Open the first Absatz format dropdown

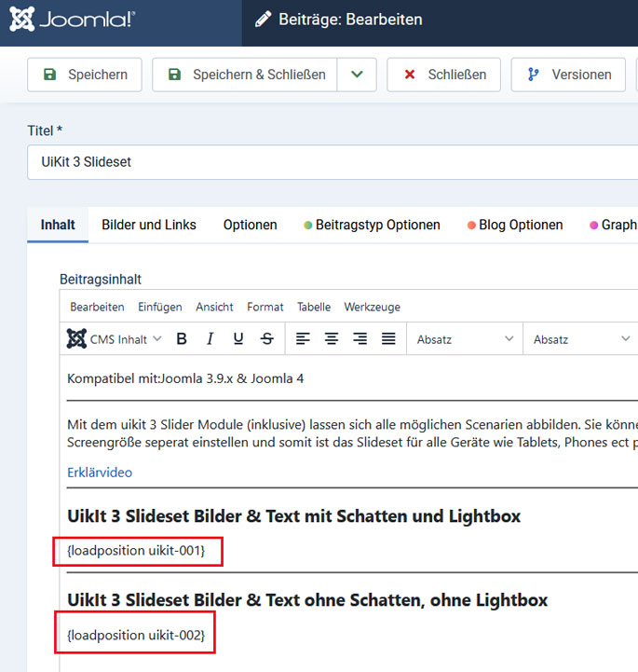[x=465, y=339]
